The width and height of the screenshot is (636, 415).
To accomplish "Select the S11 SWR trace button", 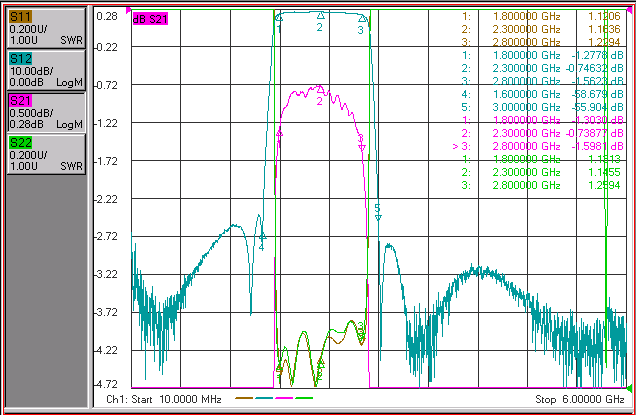I will pyautogui.click(x=46, y=28).
